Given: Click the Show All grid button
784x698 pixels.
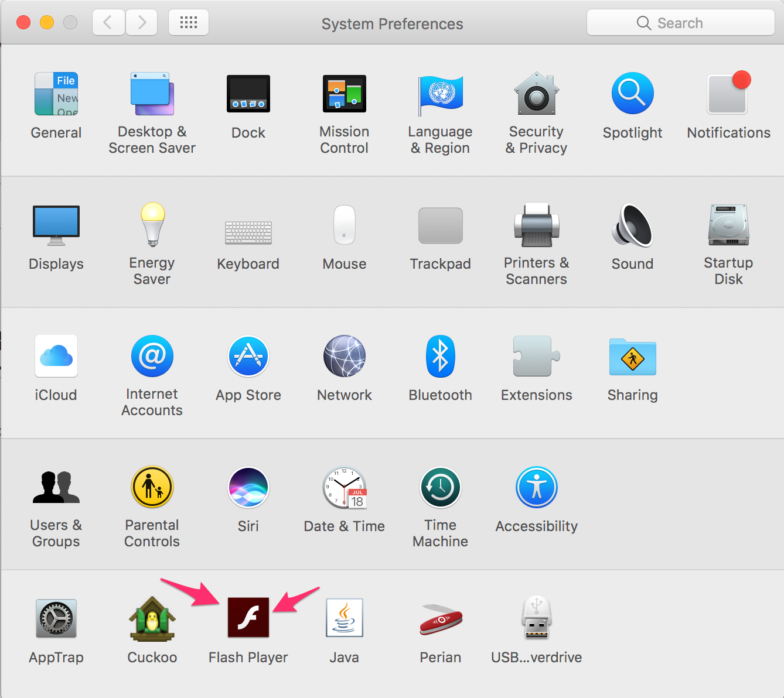Looking at the screenshot, I should [189, 23].
